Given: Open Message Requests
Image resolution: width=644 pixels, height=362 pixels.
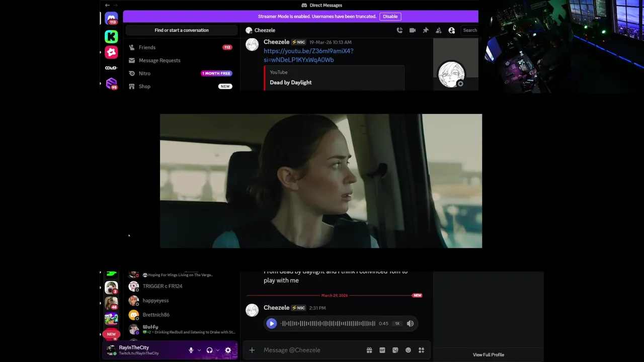Looking at the screenshot, I should tap(180, 60).
